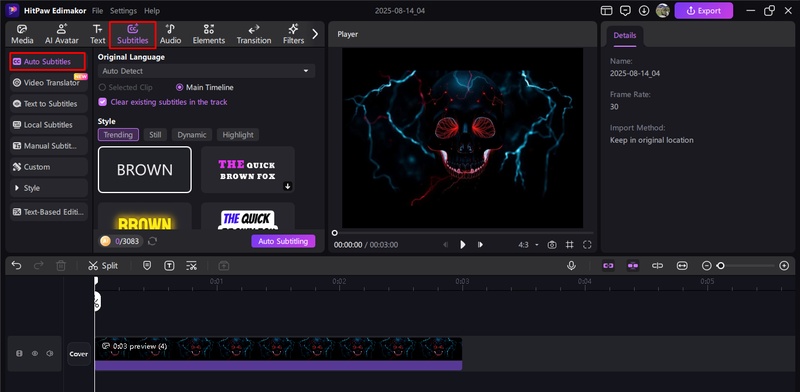Open the Transition tab

(254, 34)
